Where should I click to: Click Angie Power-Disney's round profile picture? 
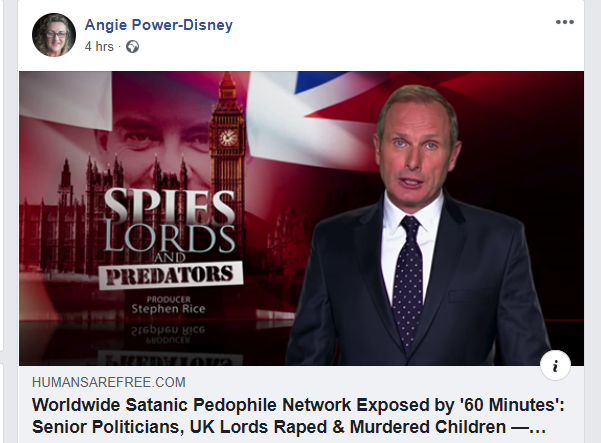point(54,35)
